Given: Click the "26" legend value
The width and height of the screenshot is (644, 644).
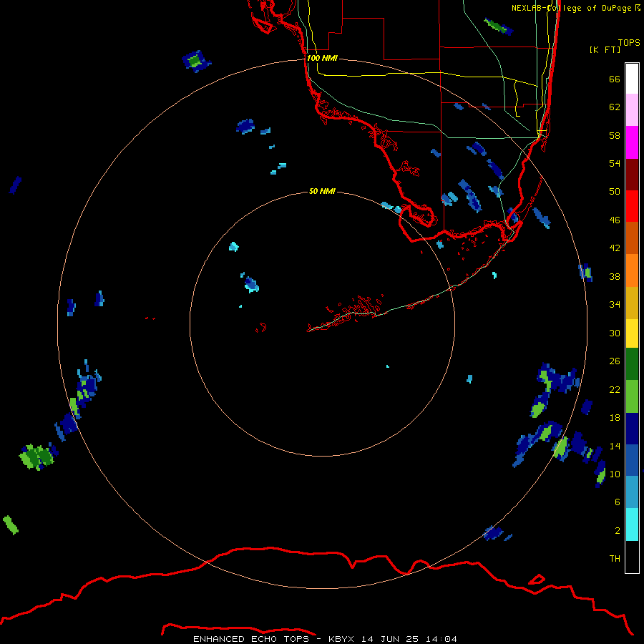Looking at the screenshot, I should click(x=615, y=361).
